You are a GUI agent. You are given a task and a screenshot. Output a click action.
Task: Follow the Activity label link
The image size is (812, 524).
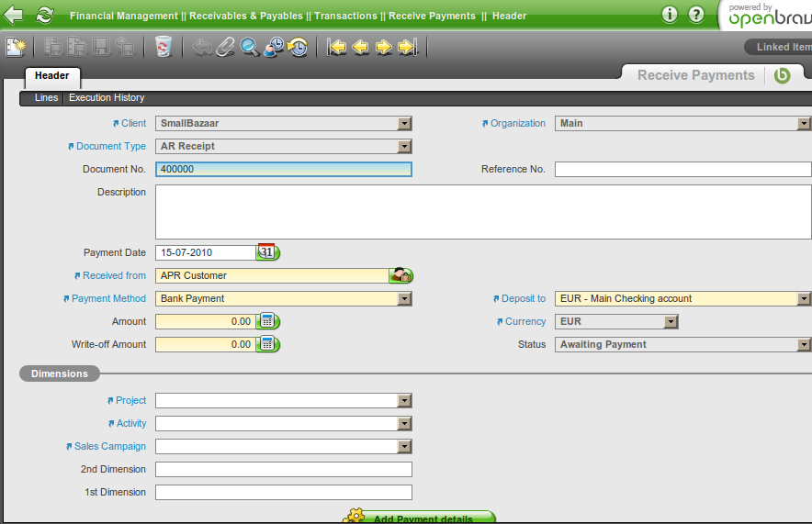(x=131, y=424)
